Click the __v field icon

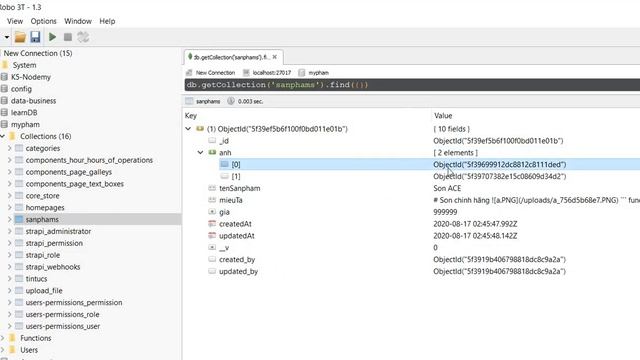(x=212, y=247)
